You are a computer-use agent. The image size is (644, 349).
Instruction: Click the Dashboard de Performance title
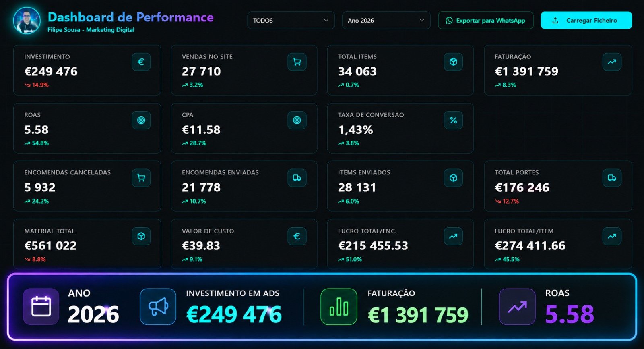point(130,17)
